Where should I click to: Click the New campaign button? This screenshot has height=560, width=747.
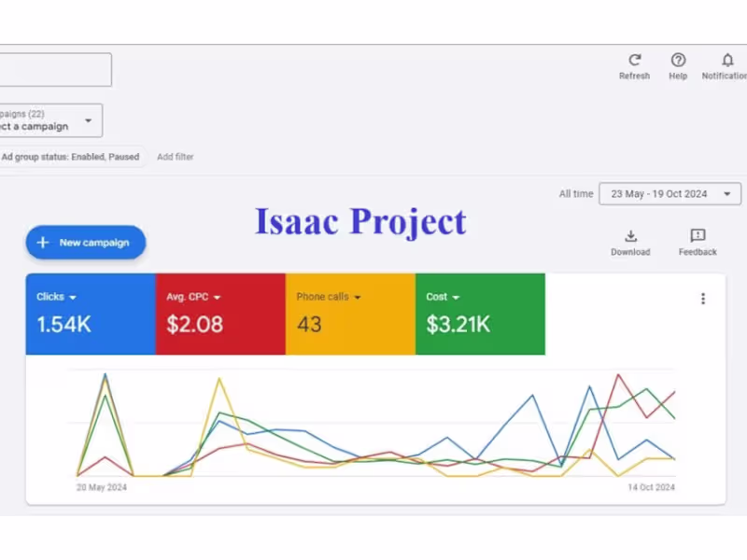(x=86, y=243)
